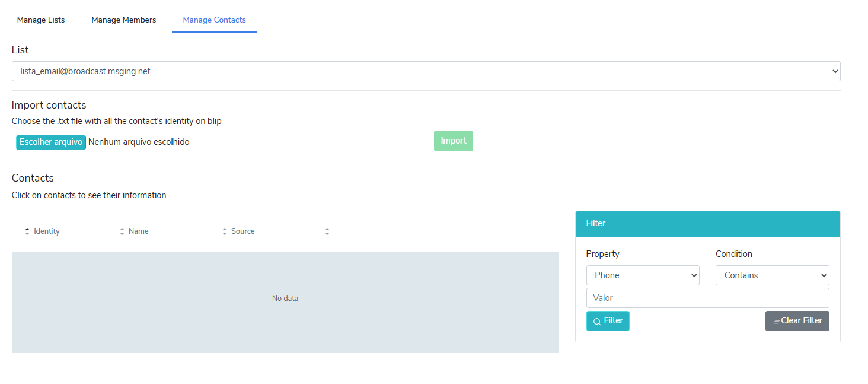Expand the Property dropdown set to Phone
Image resolution: width=868 pixels, height=384 pixels.
coord(642,275)
